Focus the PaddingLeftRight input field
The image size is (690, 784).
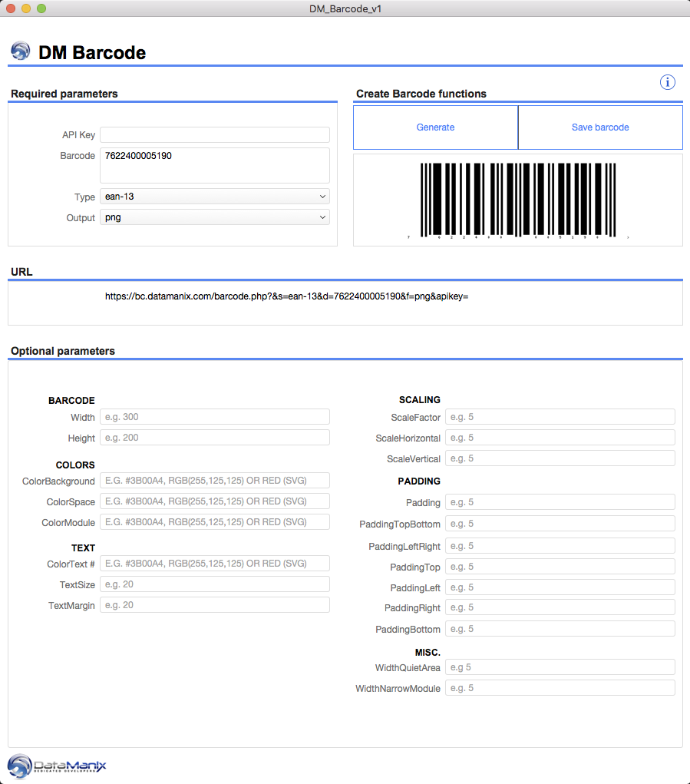coord(560,546)
